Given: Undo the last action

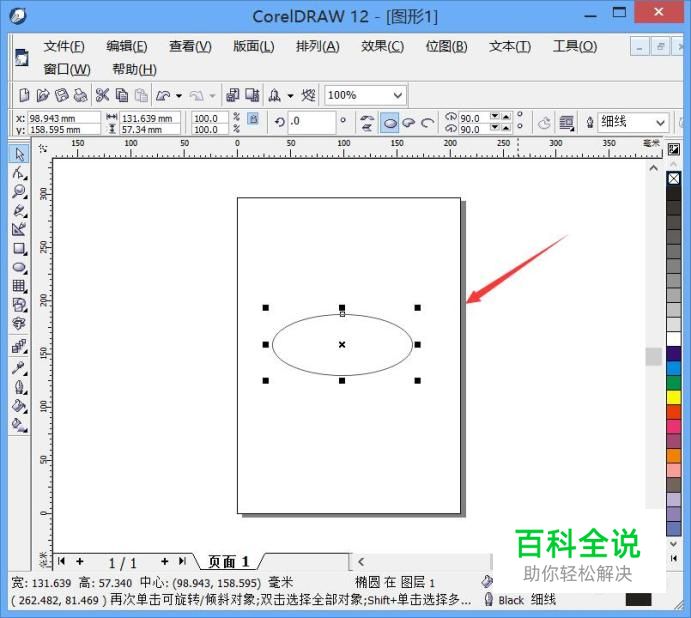Looking at the screenshot, I should (163, 95).
